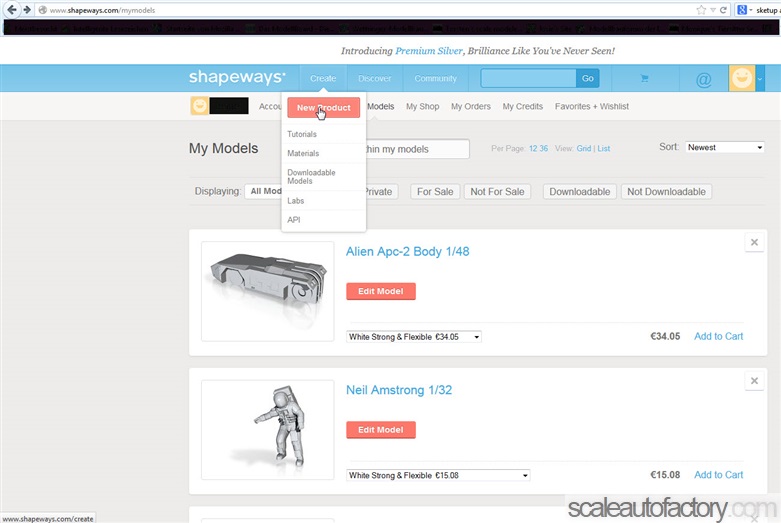The image size is (781, 523).
Task: Open the My Shop tab
Action: tap(422, 106)
